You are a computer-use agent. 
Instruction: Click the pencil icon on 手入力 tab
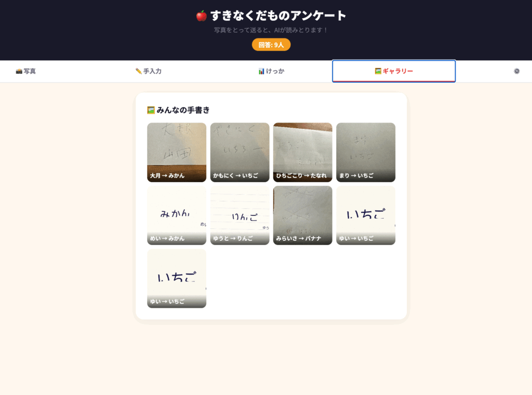click(x=138, y=71)
